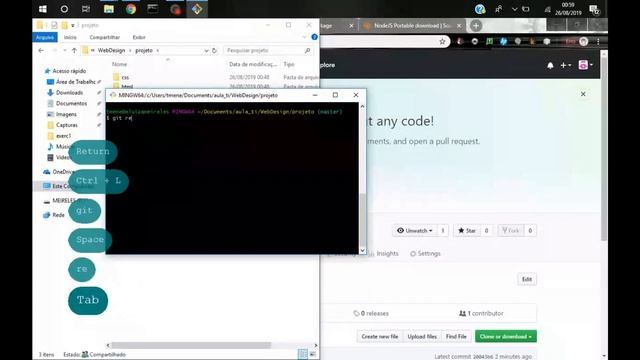Screen dimensions: 640x360
Task: Refresh the Explorer address bar
Action: pos(214,50)
